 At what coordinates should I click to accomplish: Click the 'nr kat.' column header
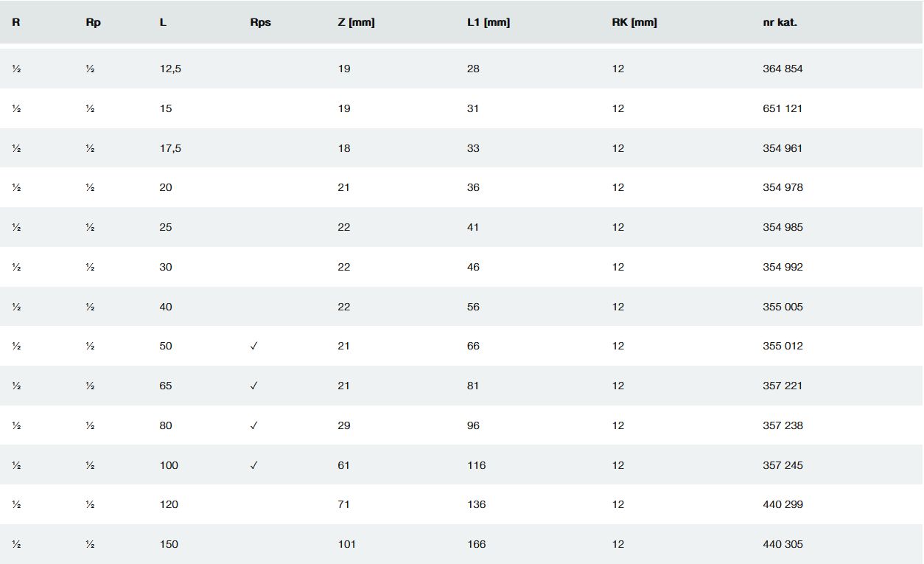[780, 22]
